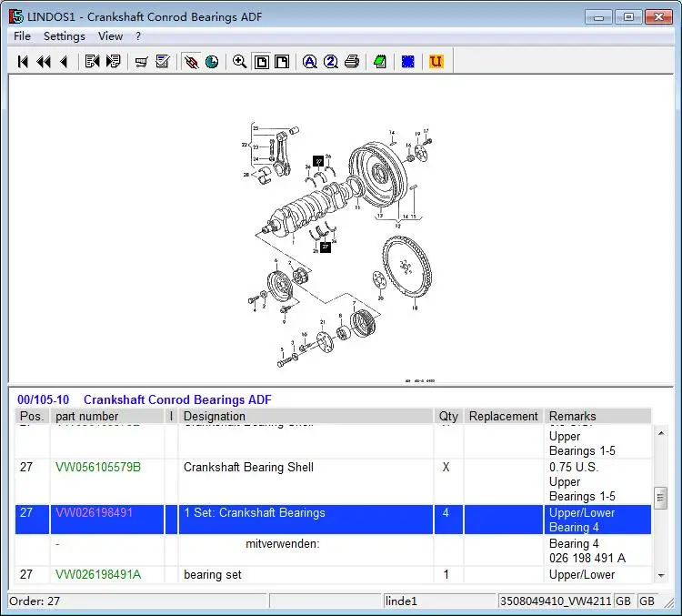
Task: Select part number VW056105579B row
Action: pos(98,468)
